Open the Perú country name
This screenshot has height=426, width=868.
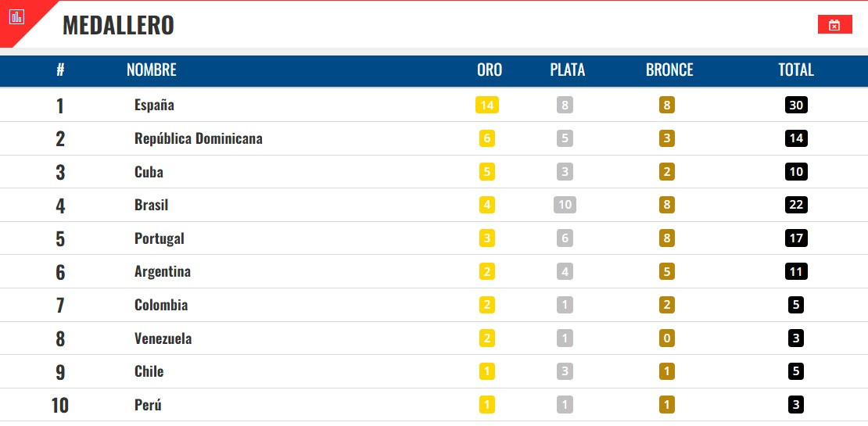148,404
